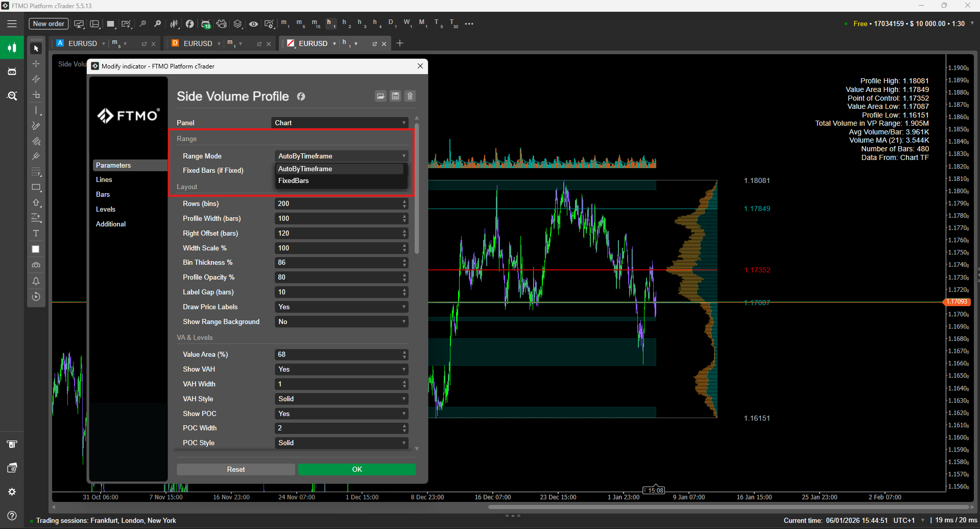
Task: Switch to the Levels settings section
Action: pos(106,209)
